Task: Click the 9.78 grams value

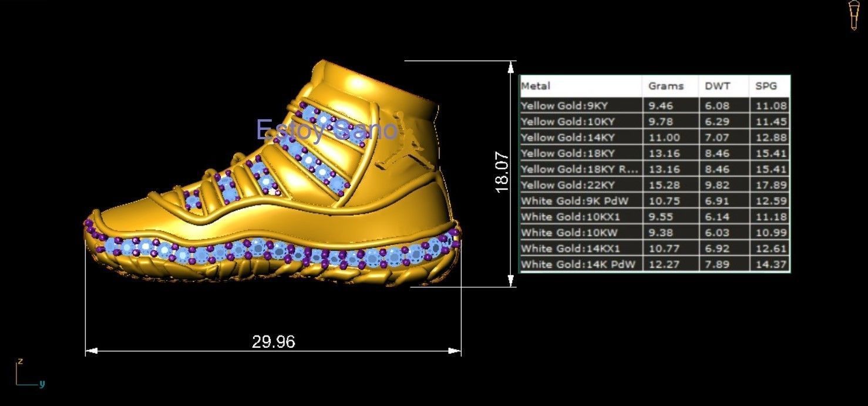Action: tap(661, 122)
